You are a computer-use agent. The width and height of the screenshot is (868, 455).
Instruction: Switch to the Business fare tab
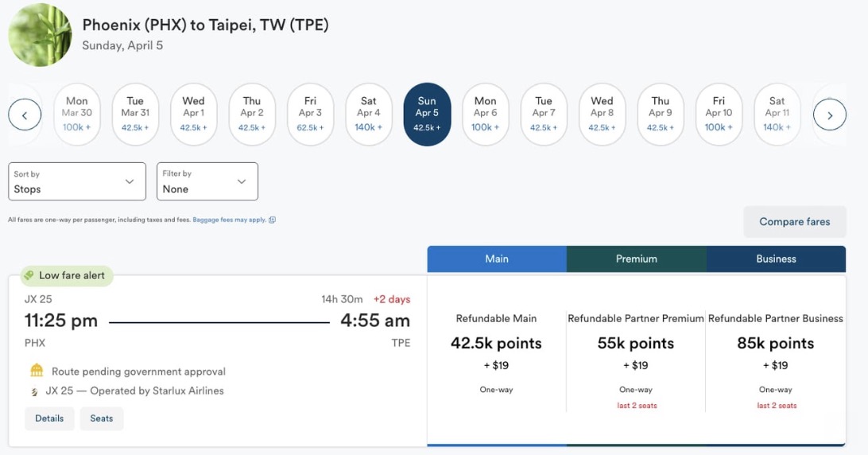coord(776,259)
